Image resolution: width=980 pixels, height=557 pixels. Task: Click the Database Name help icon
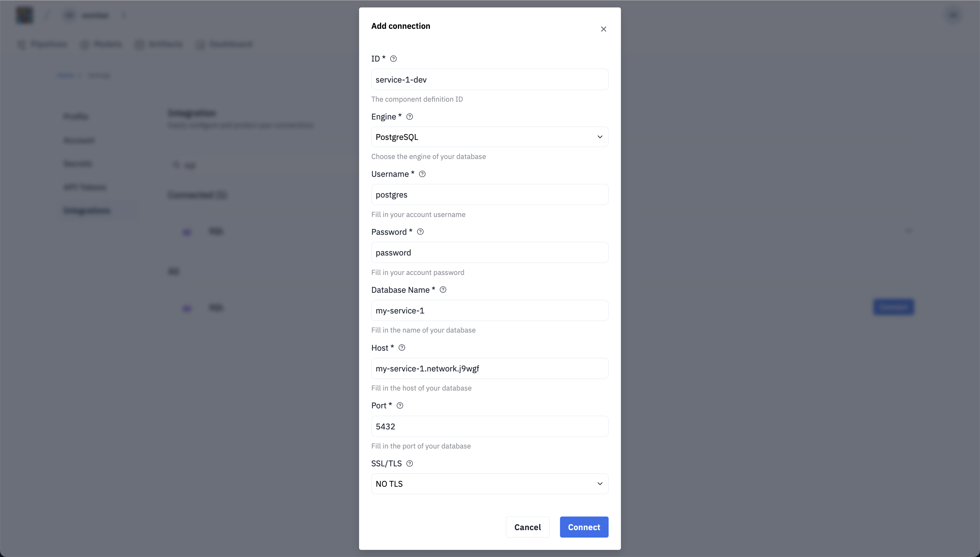[443, 290]
